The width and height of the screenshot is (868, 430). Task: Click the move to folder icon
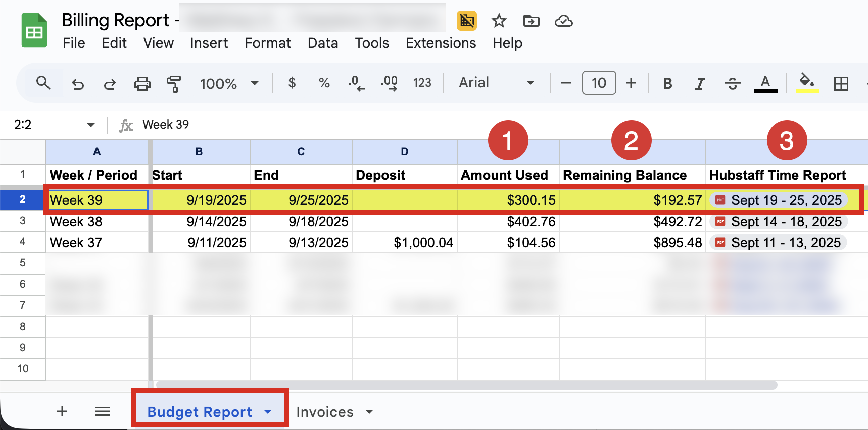531,21
